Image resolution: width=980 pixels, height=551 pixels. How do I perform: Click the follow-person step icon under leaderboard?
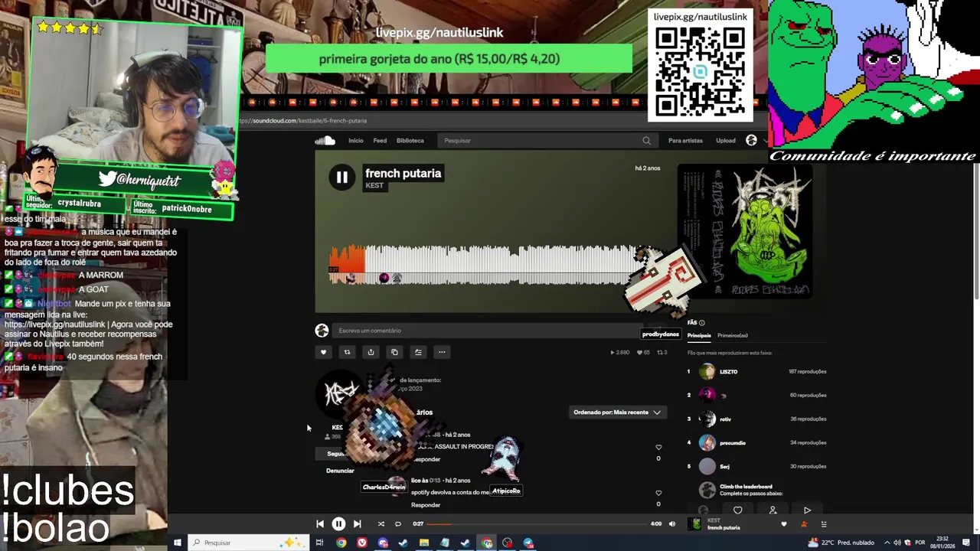[773, 510]
